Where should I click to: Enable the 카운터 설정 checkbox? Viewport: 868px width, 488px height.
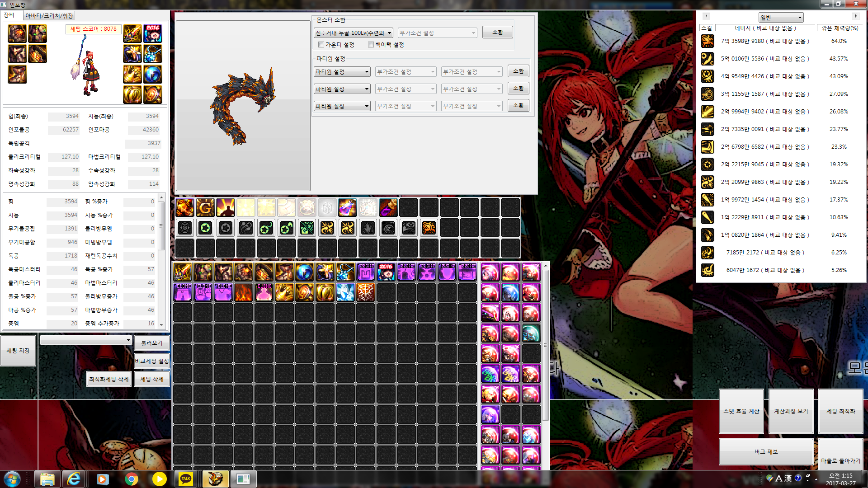pos(321,45)
